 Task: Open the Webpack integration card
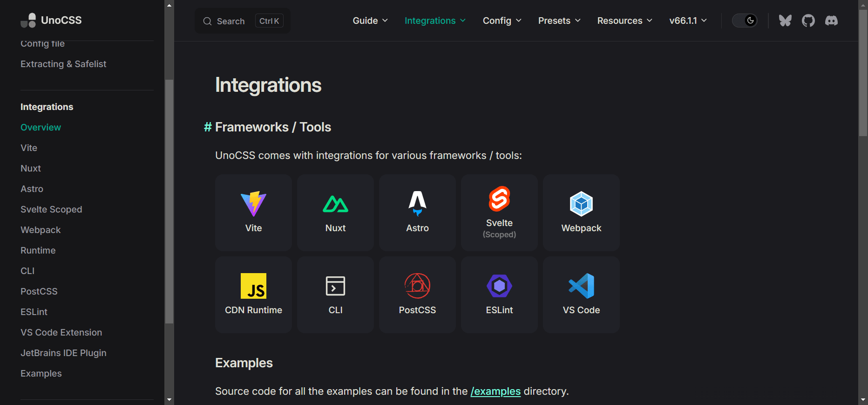point(581,213)
